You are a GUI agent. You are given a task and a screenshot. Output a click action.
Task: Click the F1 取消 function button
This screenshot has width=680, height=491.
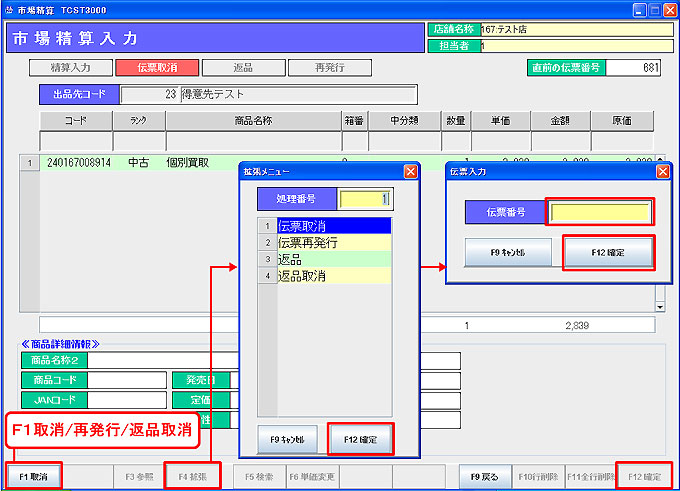33,477
